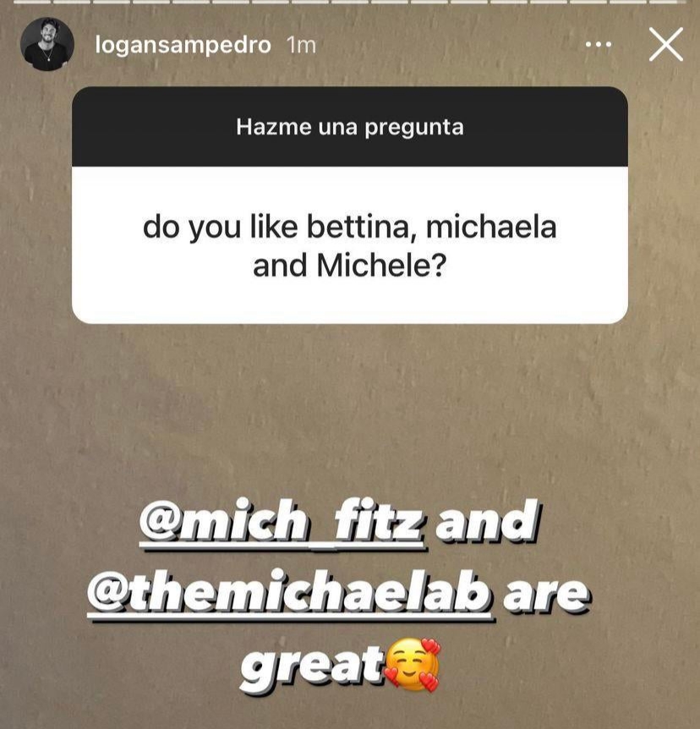Click the '1m' story timestamp
The height and width of the screenshot is (729, 700).
click(x=302, y=46)
